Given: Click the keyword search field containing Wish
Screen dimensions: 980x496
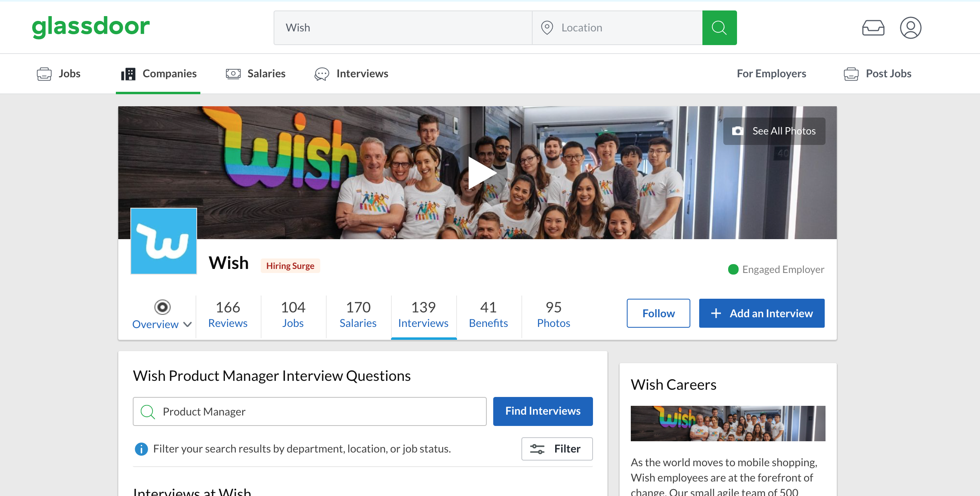Looking at the screenshot, I should (x=403, y=28).
